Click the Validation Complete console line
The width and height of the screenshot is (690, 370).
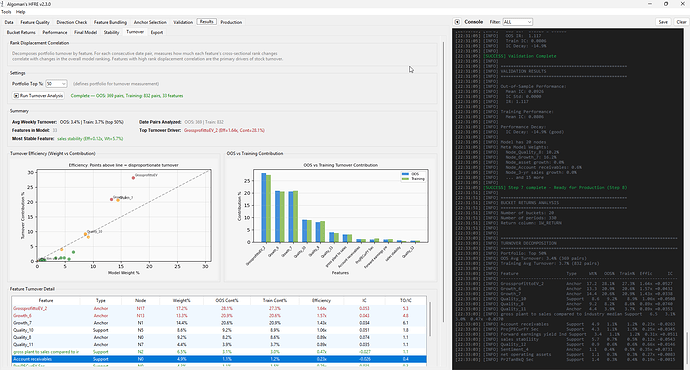(519, 56)
